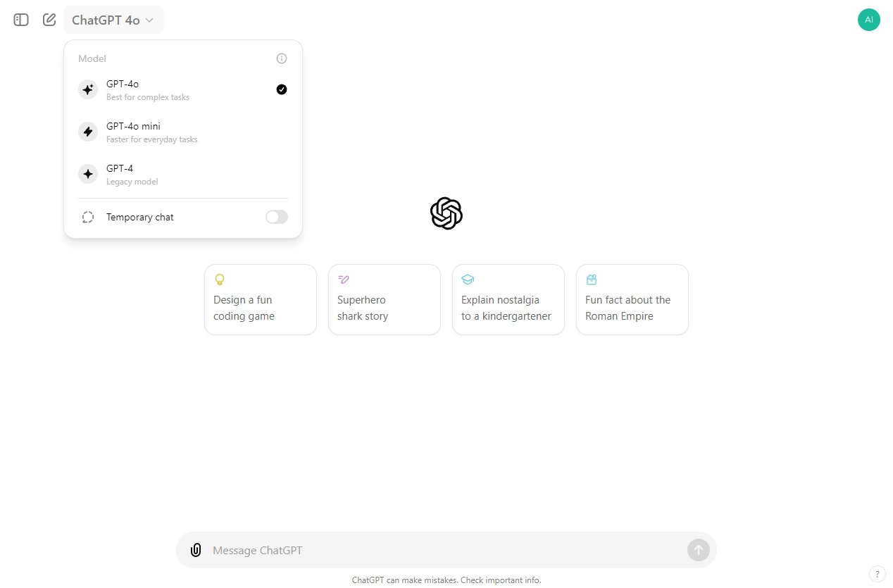This screenshot has width=893, height=588.
Task: Open the AI user profile avatar
Action: point(868,20)
